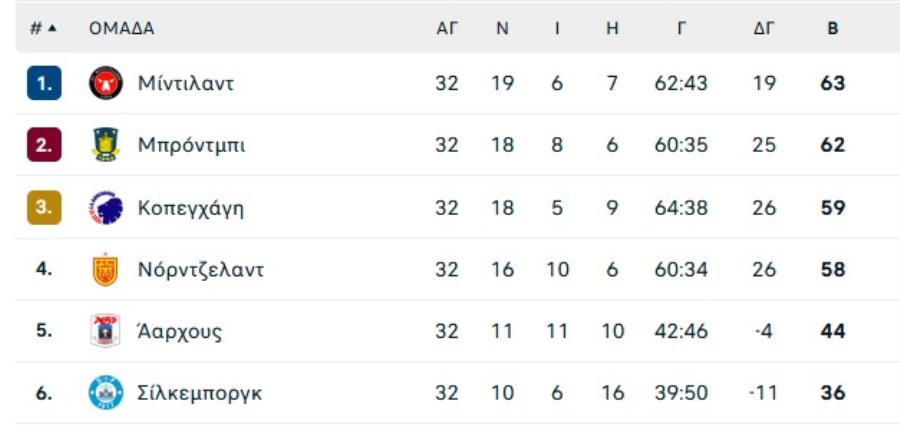Open the Μίντιλαντ team link
This screenshot has height=430, width=900.
coord(186,84)
